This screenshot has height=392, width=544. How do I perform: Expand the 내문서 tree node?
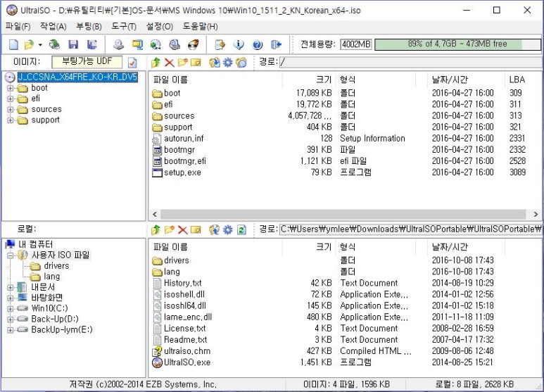pos(11,287)
